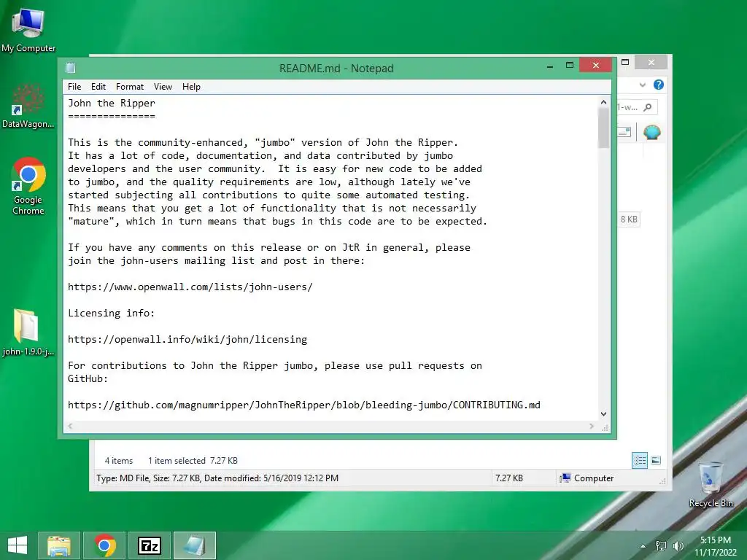Open the Format menu in Notepad
The height and width of the screenshot is (560, 747).
point(130,87)
